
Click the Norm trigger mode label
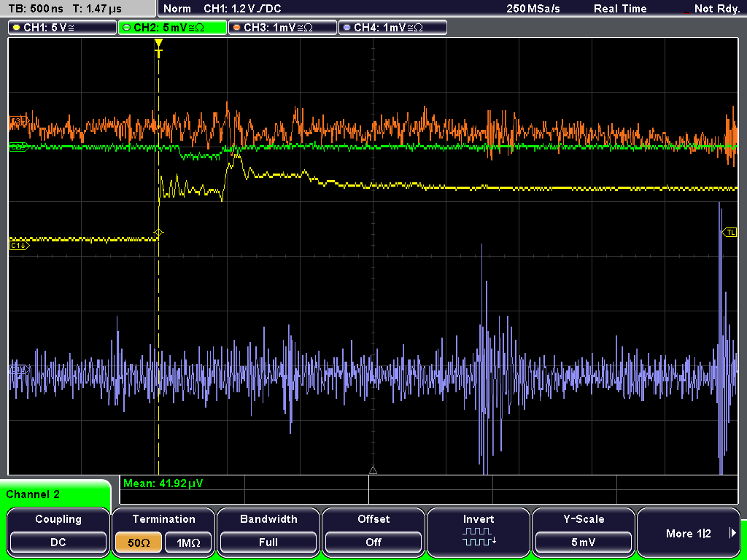click(x=177, y=9)
